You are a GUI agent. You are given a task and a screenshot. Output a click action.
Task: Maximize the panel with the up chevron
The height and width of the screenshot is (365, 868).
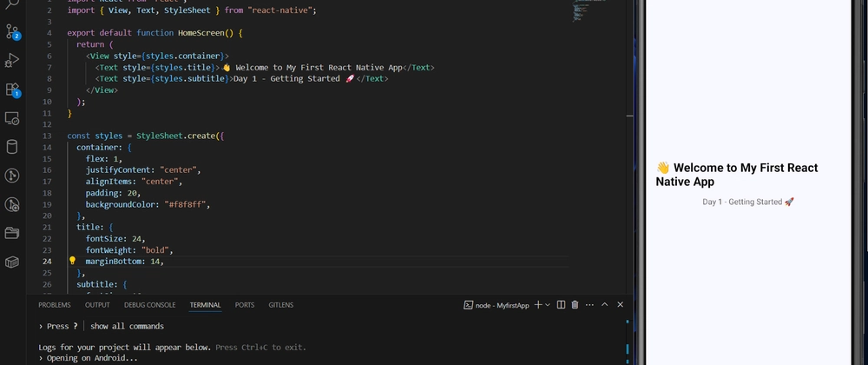point(604,305)
